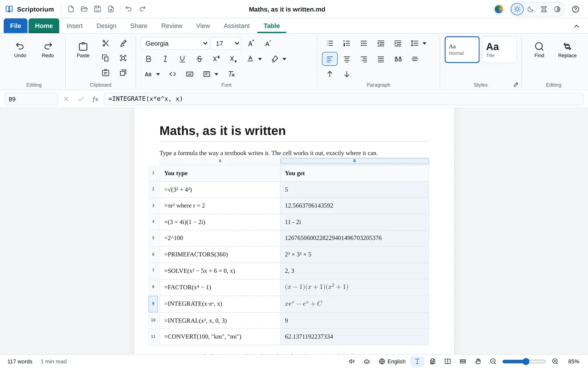Viewport: 588px width, 368px height.
Task: Select the Format Painter brush icon
Action: coord(123,43)
